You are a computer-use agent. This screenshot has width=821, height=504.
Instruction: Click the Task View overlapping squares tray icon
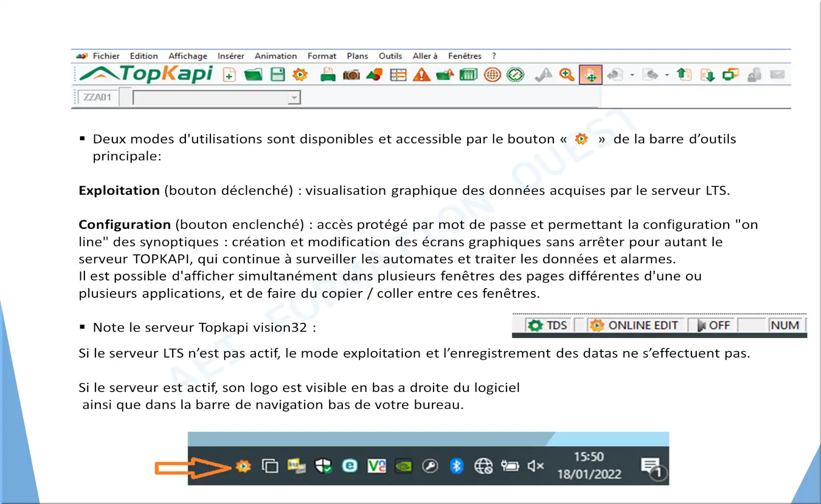pyautogui.click(x=270, y=466)
